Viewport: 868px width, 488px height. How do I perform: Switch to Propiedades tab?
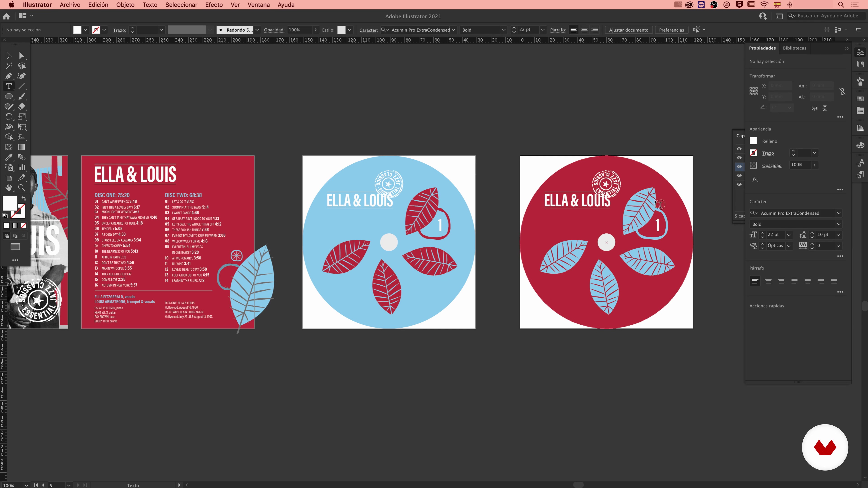(x=762, y=48)
